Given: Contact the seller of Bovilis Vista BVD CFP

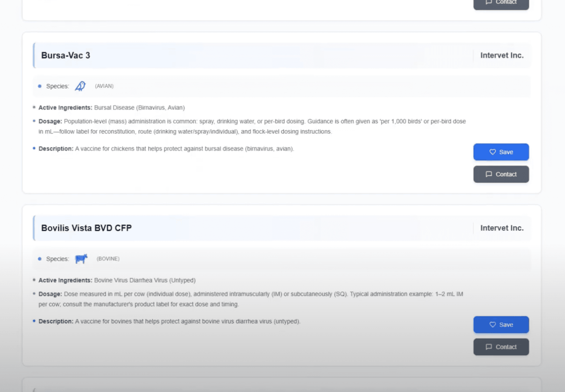Looking at the screenshot, I should coord(501,347).
